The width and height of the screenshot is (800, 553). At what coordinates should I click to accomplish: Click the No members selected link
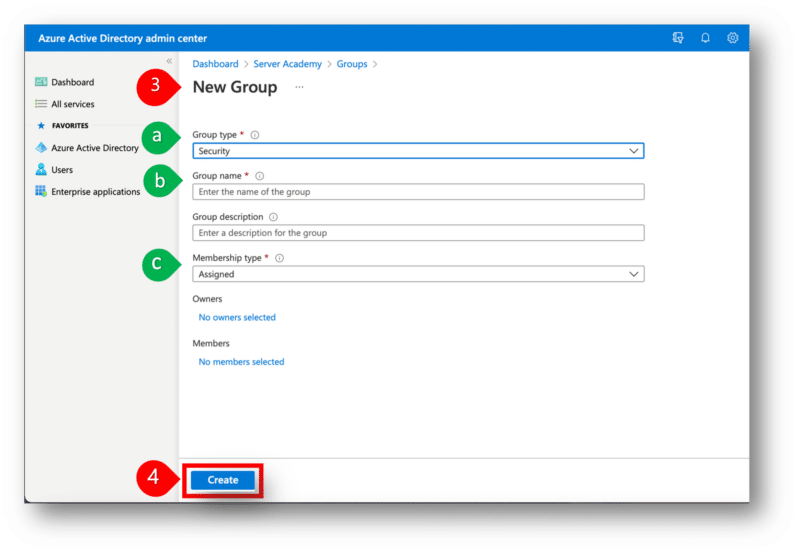click(x=241, y=362)
